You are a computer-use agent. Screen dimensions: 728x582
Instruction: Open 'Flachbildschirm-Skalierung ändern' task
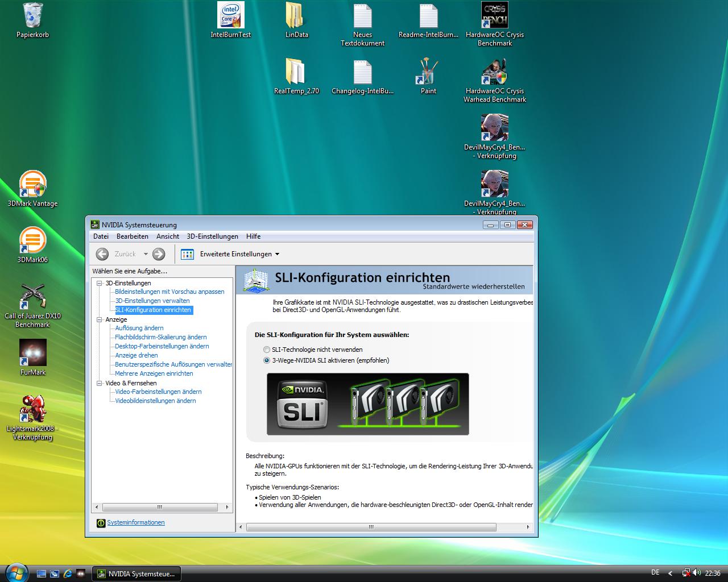(161, 337)
